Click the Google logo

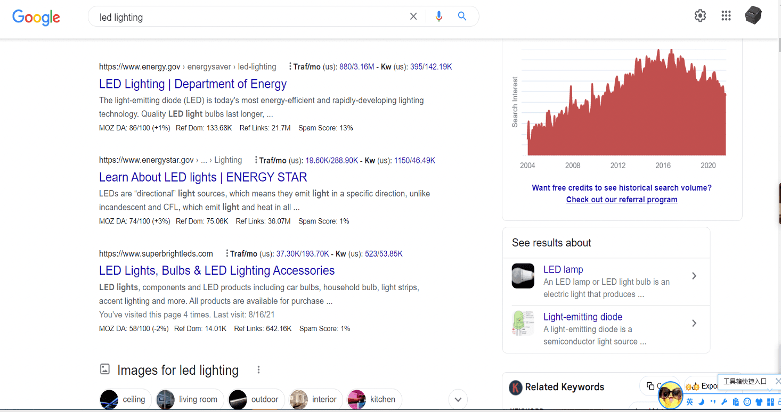pos(36,17)
